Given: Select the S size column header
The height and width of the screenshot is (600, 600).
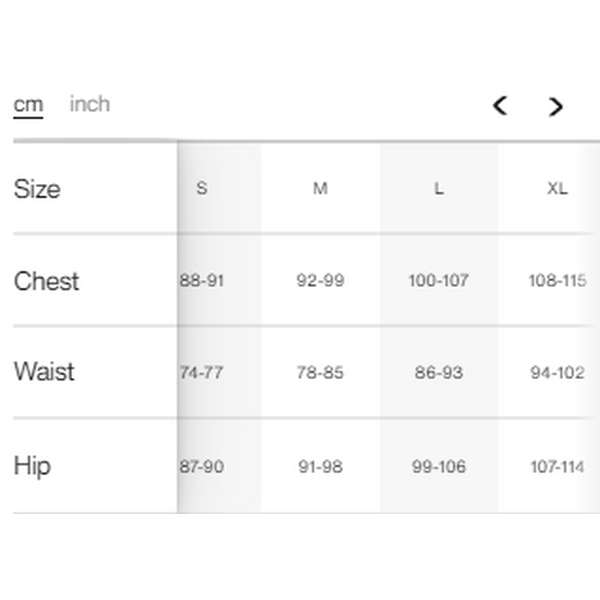Looking at the screenshot, I should (x=202, y=188).
